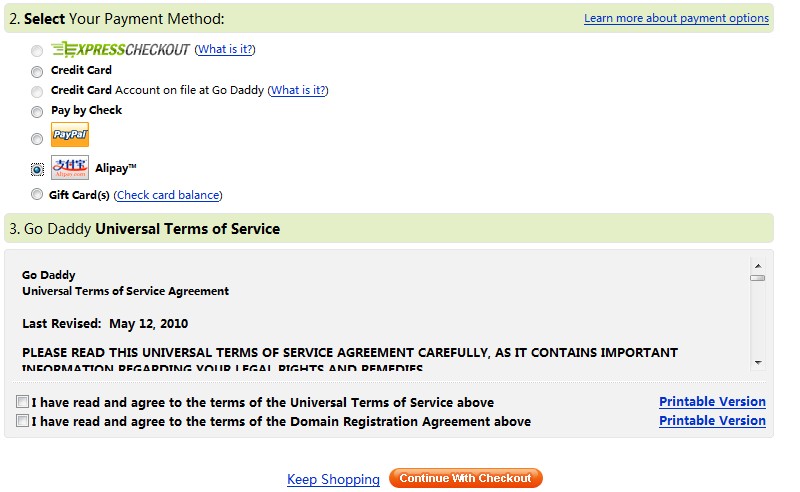
Task: Select the Express Checkout radio button
Action: click(37, 51)
